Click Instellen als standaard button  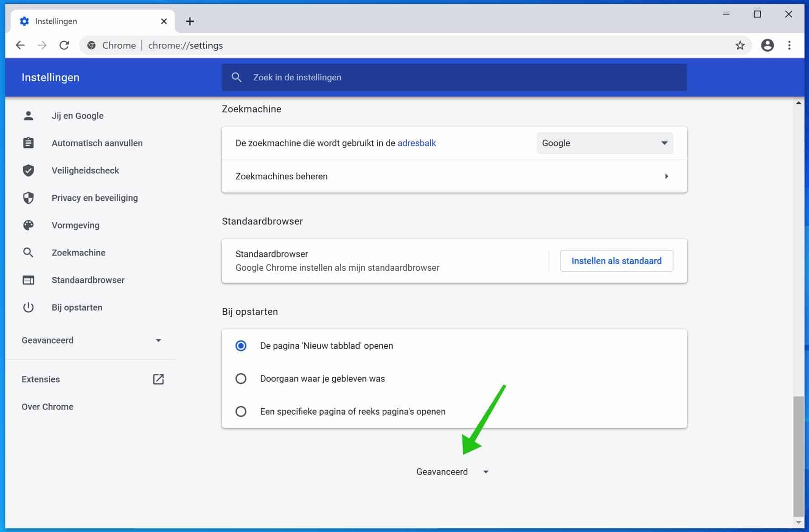[616, 261]
